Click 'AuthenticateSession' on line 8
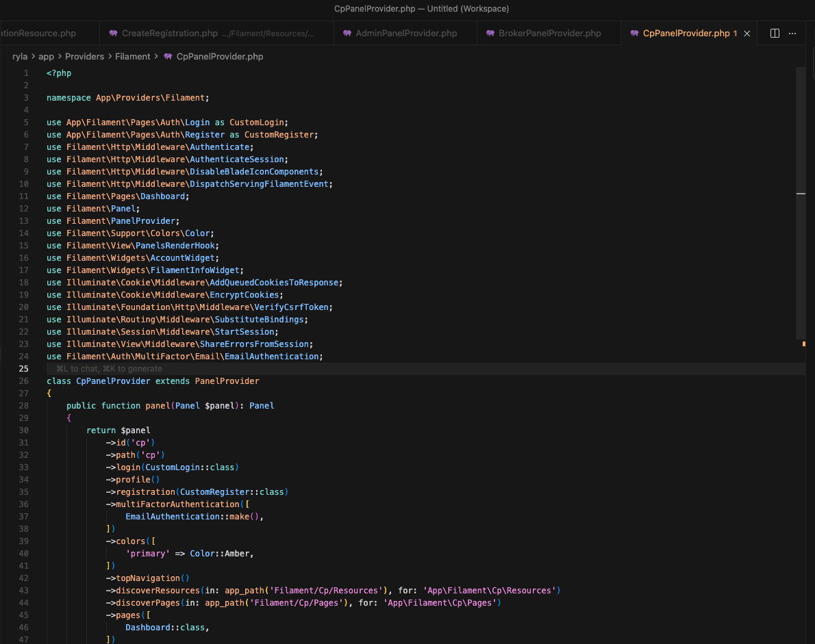Viewport: 815px width, 644px height. 237,159
